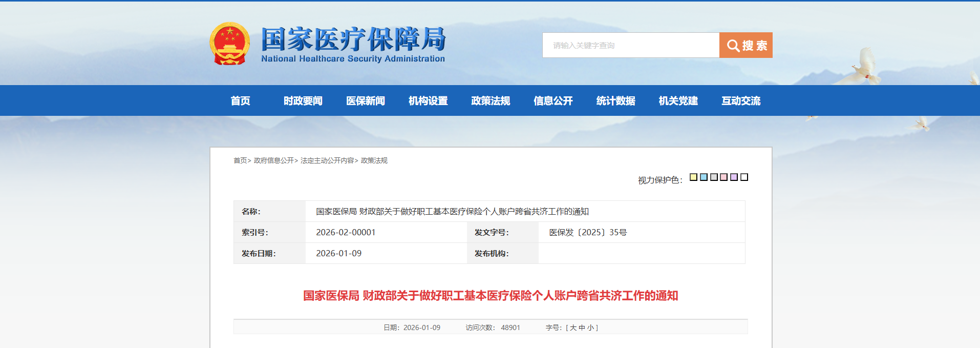Select the yellow eye-protection color
The height and width of the screenshot is (348, 980).
pyautogui.click(x=693, y=177)
